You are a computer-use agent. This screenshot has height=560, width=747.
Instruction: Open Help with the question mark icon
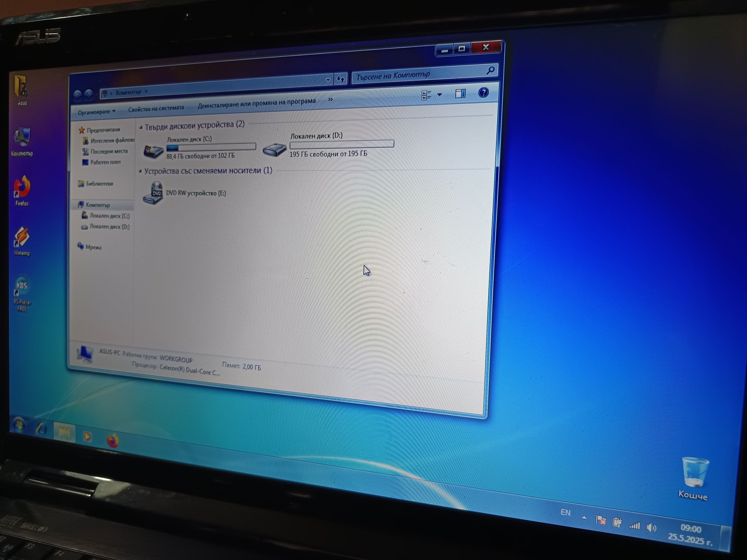coord(483,92)
